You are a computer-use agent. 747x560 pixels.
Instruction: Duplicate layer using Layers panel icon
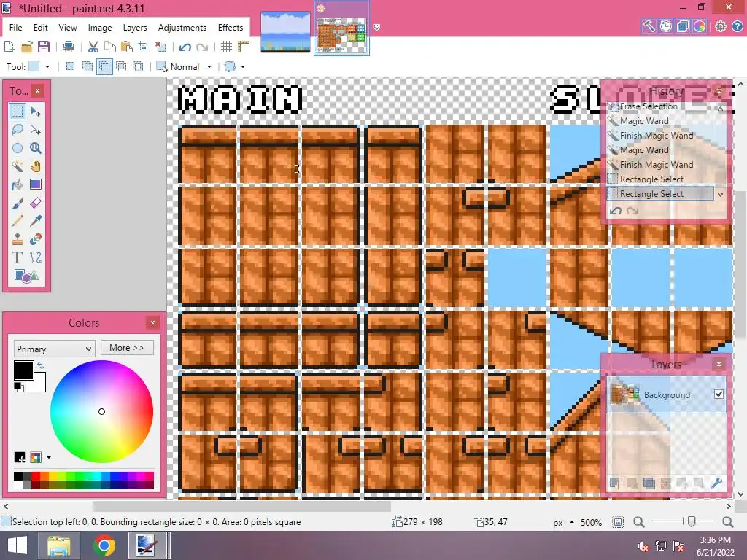[649, 483]
